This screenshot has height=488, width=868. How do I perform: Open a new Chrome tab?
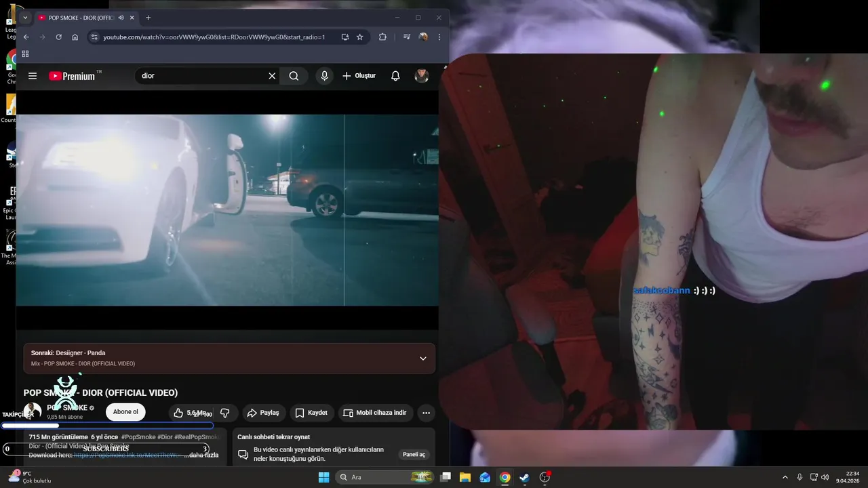click(148, 18)
